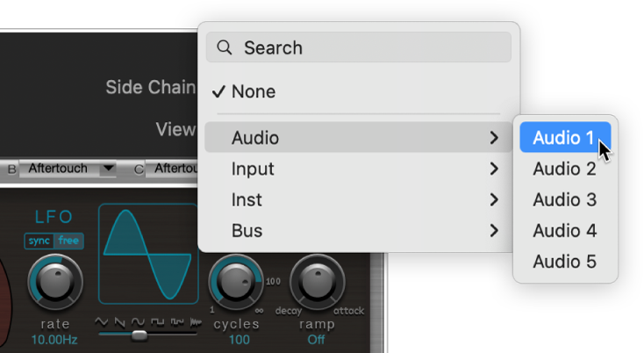Select the sawtooth LFO waveform icon
This screenshot has height=353, width=644.
[x=120, y=322]
